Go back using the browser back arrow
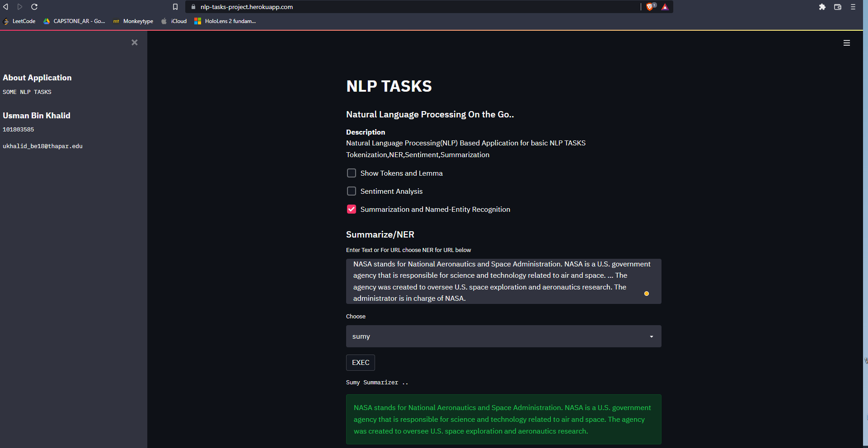 pos(5,7)
